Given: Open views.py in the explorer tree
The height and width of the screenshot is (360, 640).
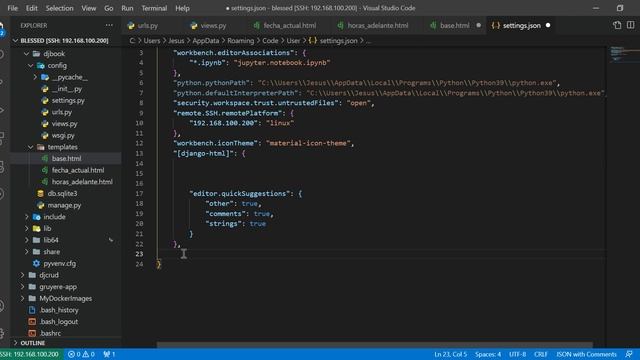Looking at the screenshot, I should [64, 124].
